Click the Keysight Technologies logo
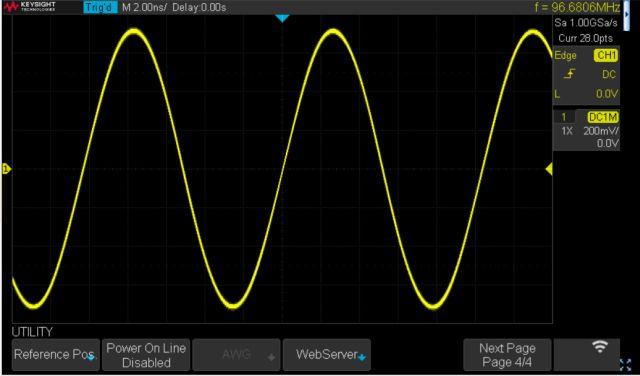This screenshot has width=640, height=376. pyautogui.click(x=29, y=7)
